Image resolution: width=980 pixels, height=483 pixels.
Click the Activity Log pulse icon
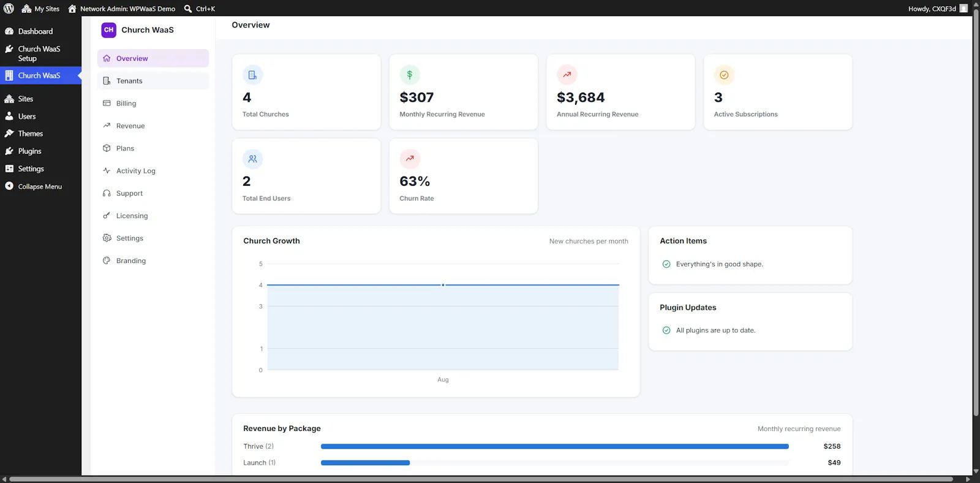[107, 170]
